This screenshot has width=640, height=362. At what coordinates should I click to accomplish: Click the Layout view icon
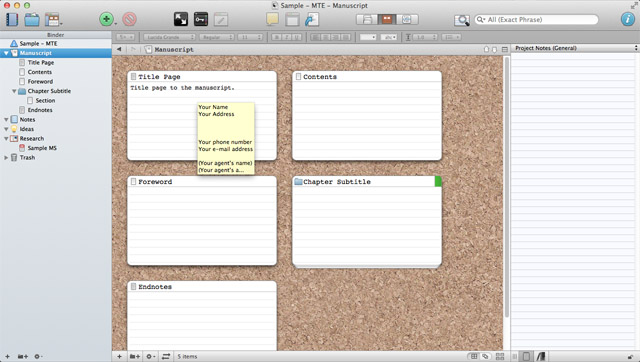coord(52,20)
